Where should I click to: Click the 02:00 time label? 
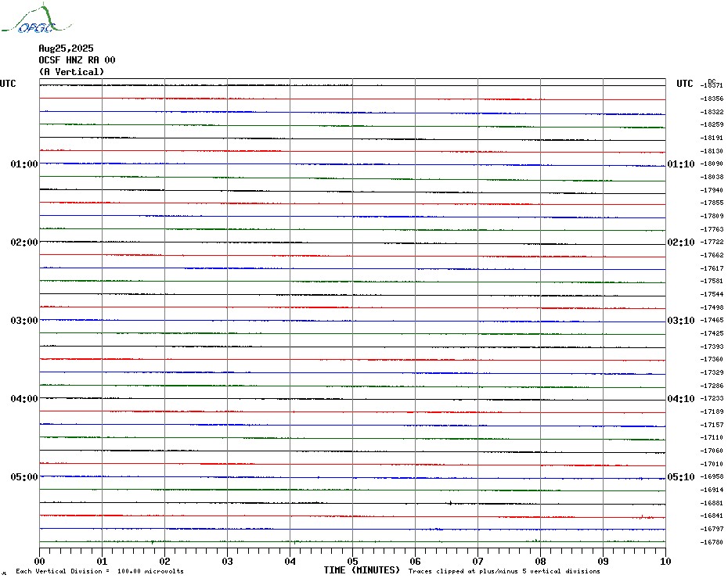coord(24,242)
